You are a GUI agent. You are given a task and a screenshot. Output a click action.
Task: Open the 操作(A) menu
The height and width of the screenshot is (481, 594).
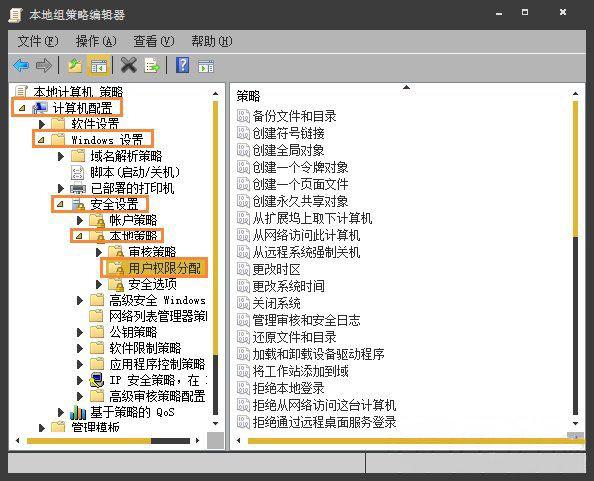[x=96, y=41]
